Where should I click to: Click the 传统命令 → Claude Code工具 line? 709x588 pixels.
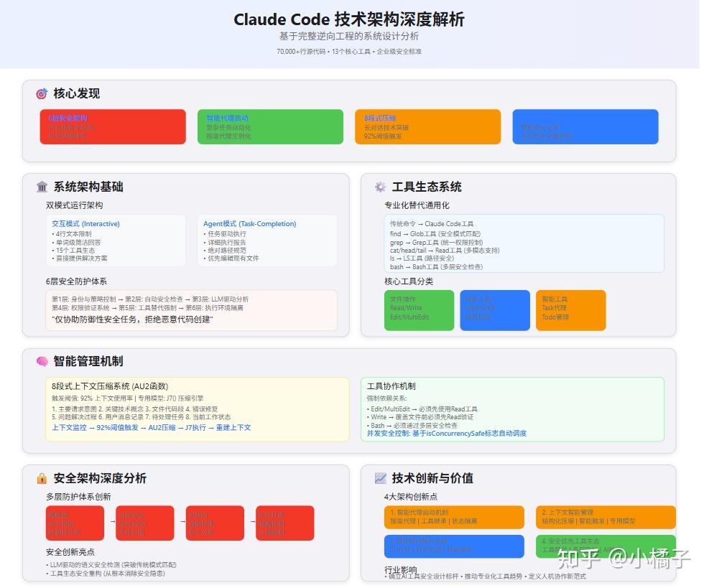click(x=432, y=224)
